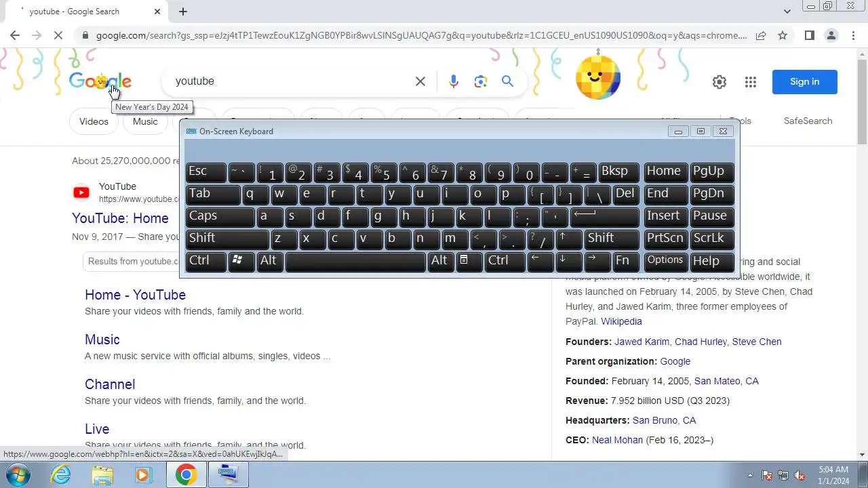Image resolution: width=868 pixels, height=488 pixels.
Task: Open Wikipedia link in knowledge panel
Action: coord(621,322)
